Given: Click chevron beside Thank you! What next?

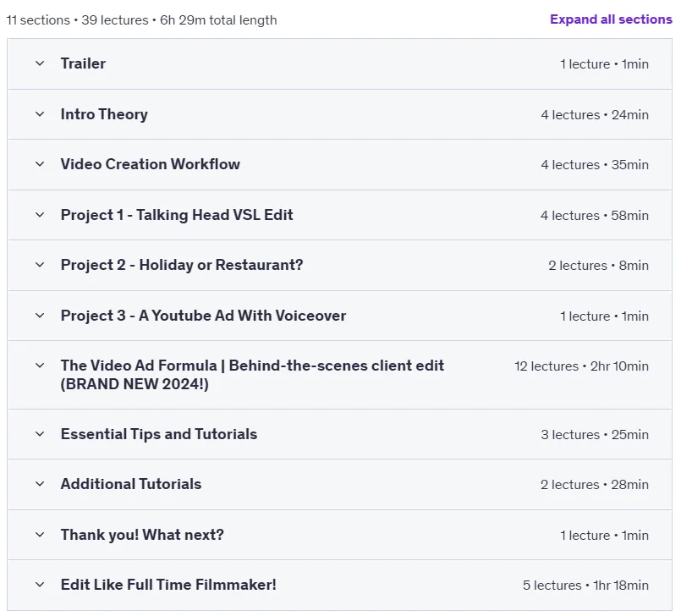Looking at the screenshot, I should 40,535.
